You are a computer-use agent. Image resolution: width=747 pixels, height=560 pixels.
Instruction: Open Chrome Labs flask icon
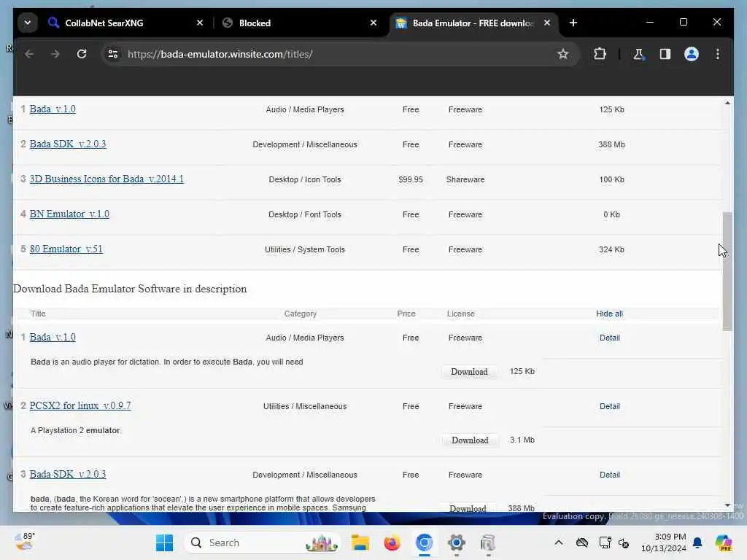tap(638, 54)
